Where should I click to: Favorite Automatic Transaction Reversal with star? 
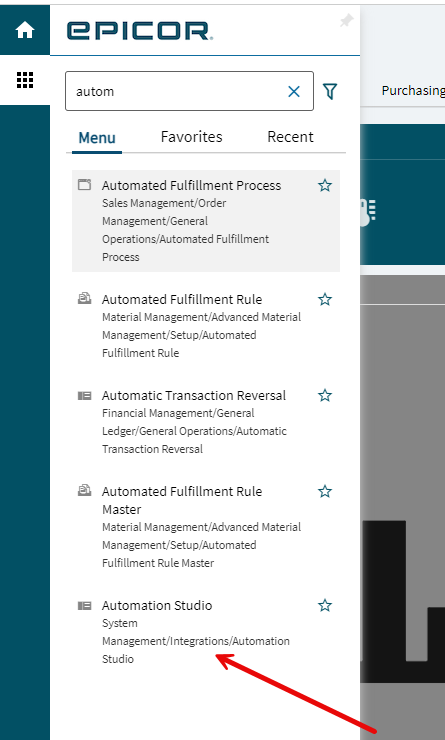[325, 395]
